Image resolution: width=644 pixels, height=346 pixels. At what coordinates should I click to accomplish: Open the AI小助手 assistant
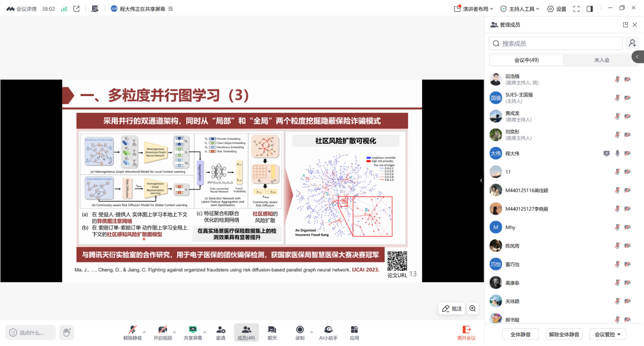[x=328, y=332]
